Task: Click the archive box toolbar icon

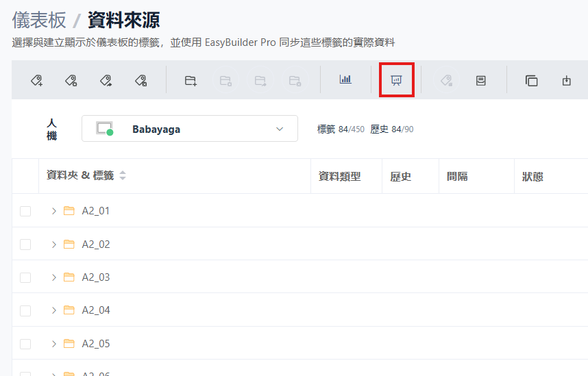Action: 481,80
